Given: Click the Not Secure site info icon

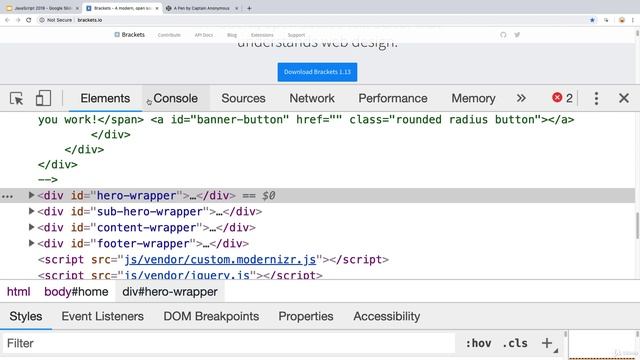Looking at the screenshot, I should click(x=42, y=20).
